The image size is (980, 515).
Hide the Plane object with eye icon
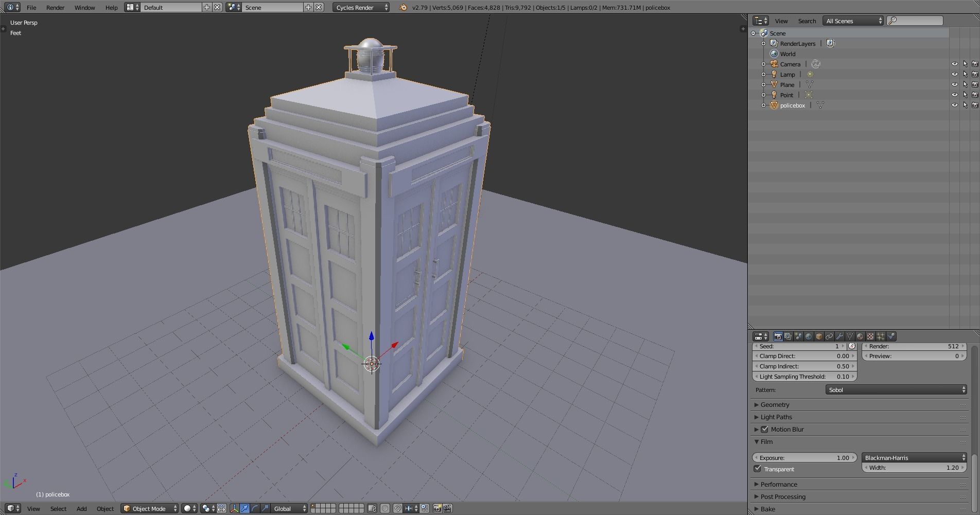(x=954, y=84)
